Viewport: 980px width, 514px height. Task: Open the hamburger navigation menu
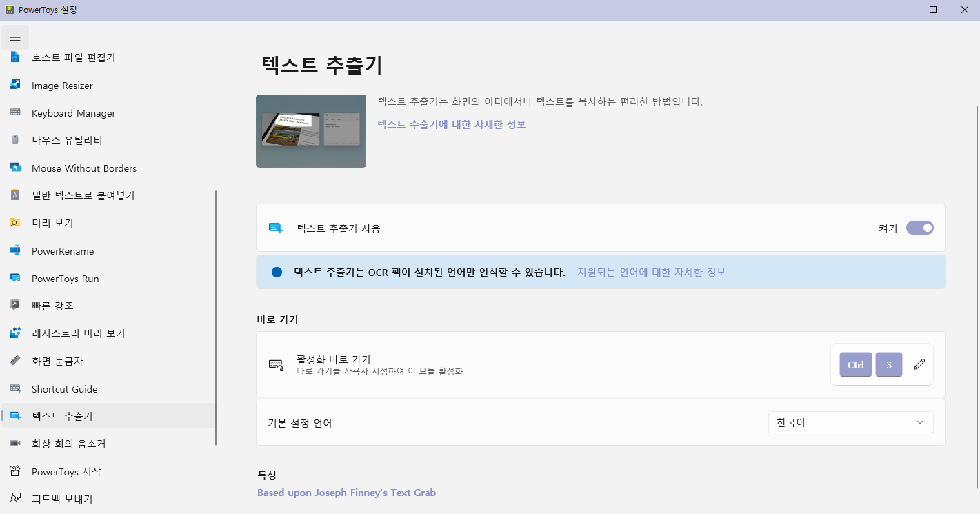pyautogui.click(x=15, y=37)
